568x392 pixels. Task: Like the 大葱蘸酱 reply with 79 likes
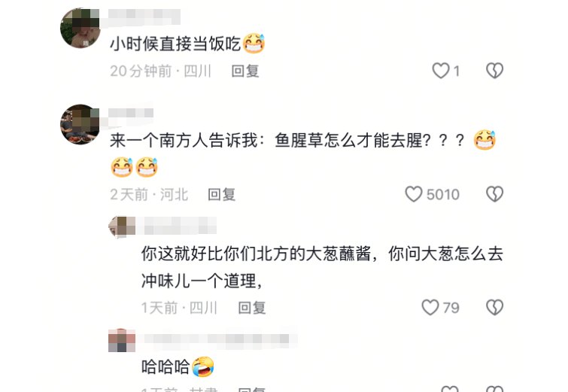point(430,307)
